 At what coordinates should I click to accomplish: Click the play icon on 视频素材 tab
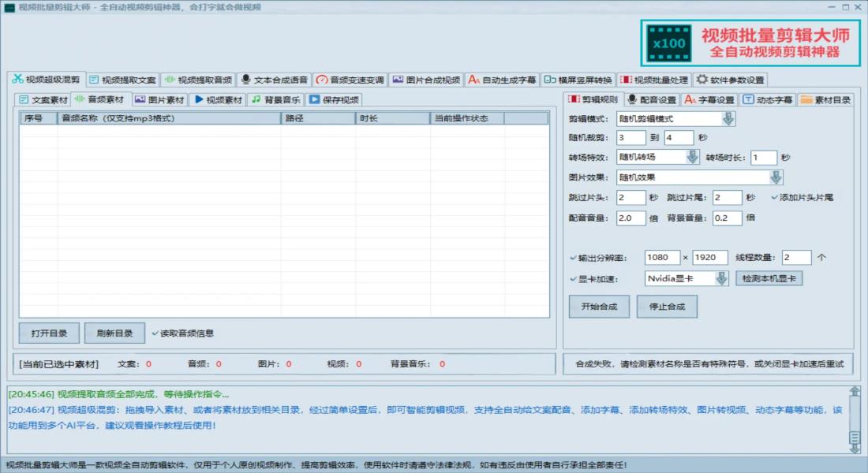pos(199,100)
